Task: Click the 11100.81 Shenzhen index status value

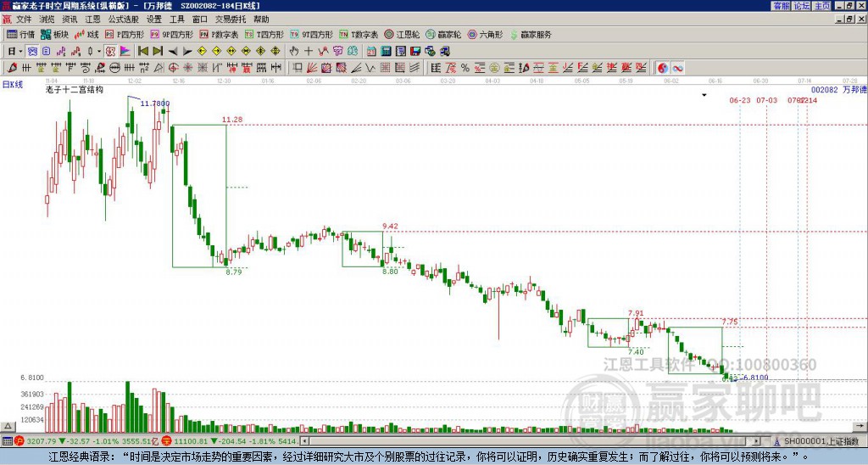Action: 192,441
